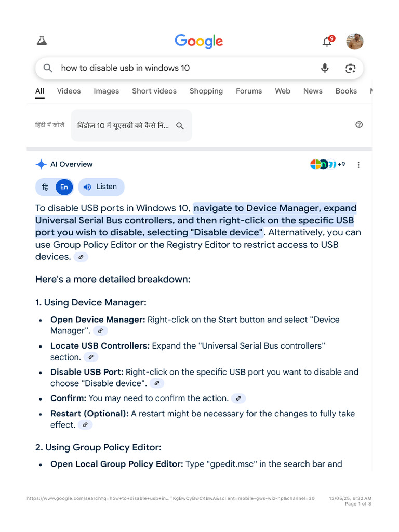The height and width of the screenshot is (532, 399).
Task: Click 'Open Device Manager:' bullet text
Action: point(98,320)
